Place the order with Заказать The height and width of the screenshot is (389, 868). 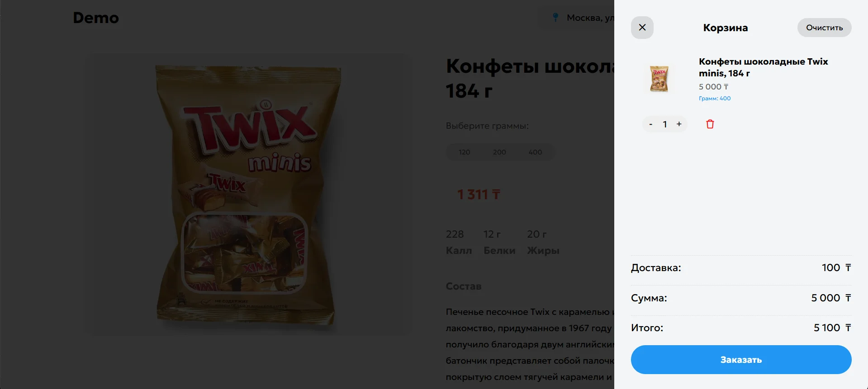[741, 360]
